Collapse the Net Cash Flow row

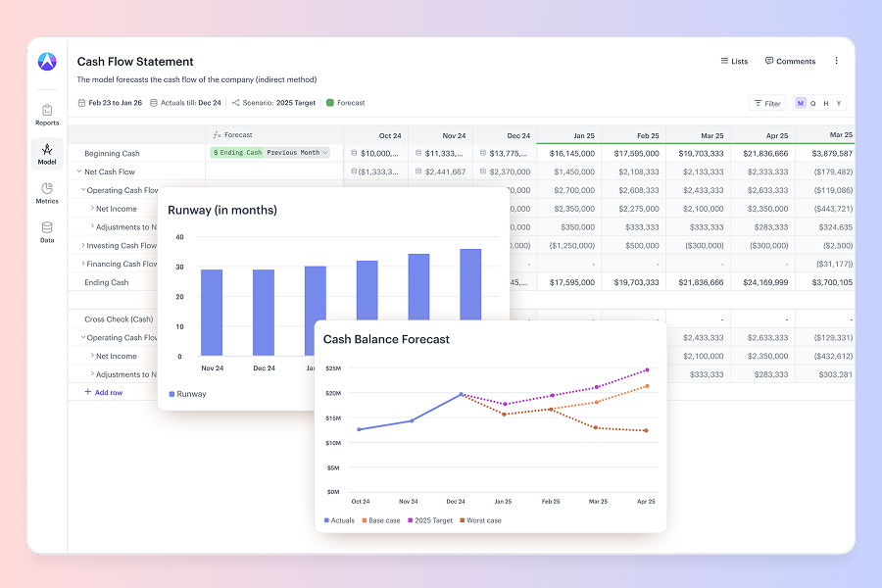pyautogui.click(x=79, y=171)
